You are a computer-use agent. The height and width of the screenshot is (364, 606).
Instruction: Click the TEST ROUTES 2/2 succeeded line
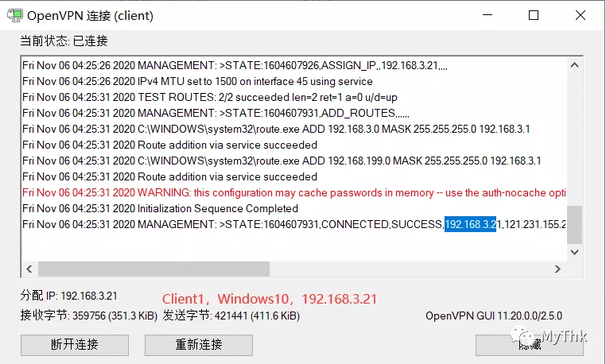tap(210, 98)
